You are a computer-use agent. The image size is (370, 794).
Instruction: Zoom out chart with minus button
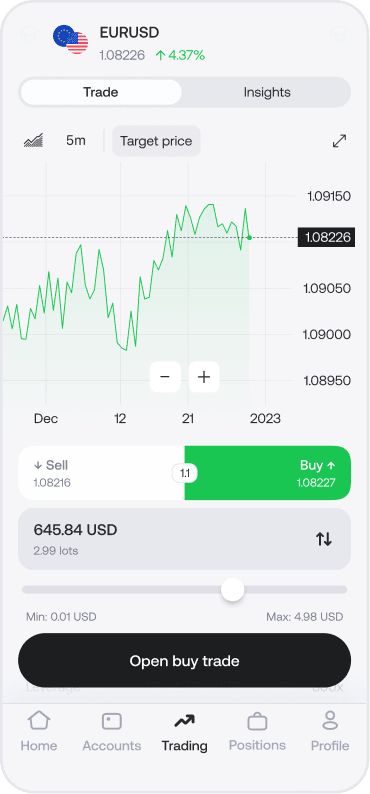[165, 377]
